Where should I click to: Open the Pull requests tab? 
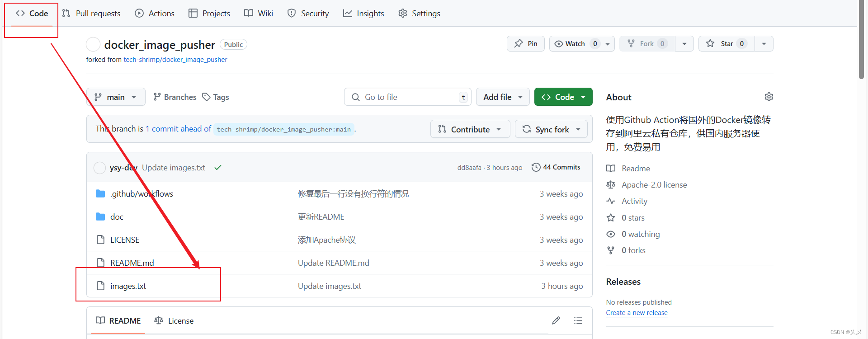[x=91, y=14]
